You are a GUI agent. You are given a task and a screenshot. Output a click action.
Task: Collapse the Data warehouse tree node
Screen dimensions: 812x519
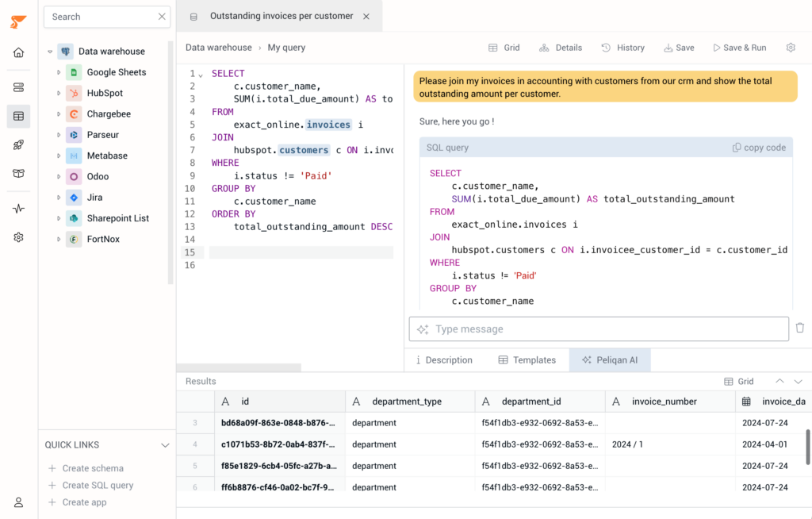click(50, 52)
